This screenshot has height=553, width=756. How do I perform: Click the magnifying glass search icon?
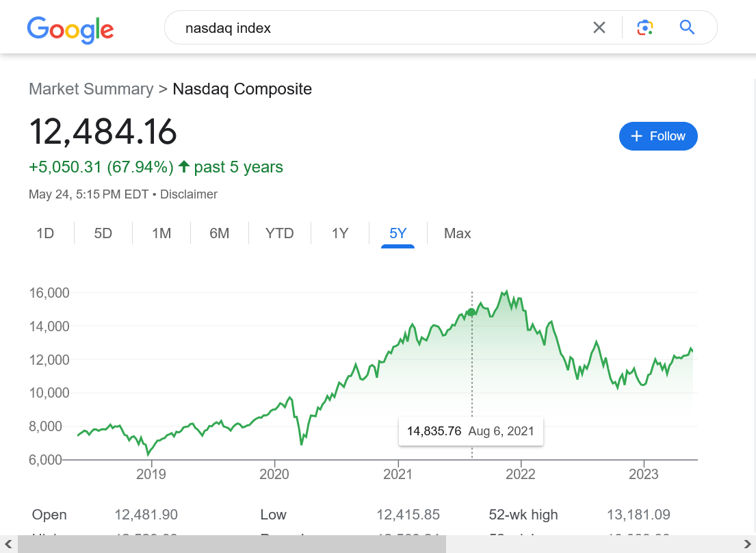tap(687, 27)
